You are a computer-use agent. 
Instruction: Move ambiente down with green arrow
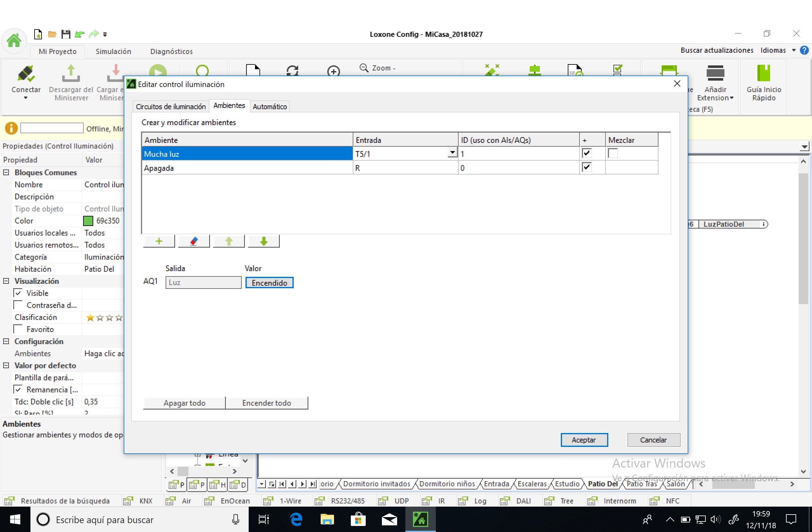(x=264, y=241)
